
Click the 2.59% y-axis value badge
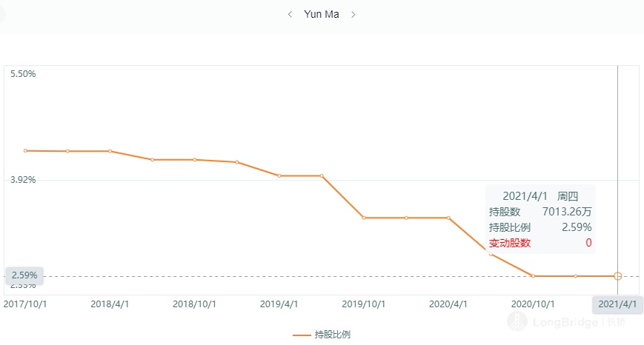(24, 275)
